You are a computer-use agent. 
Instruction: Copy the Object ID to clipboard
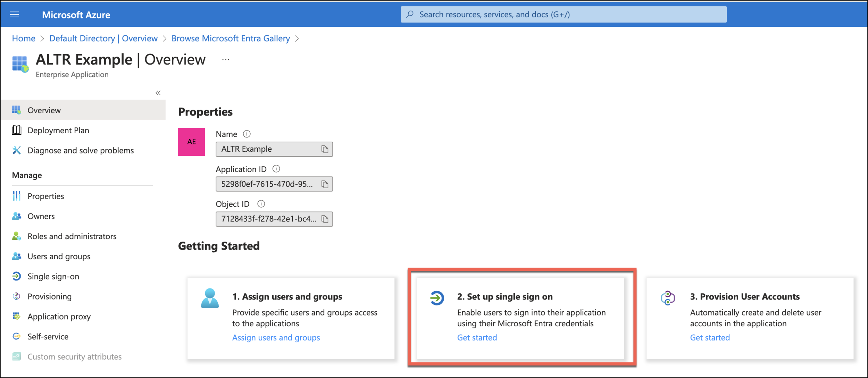tap(325, 219)
